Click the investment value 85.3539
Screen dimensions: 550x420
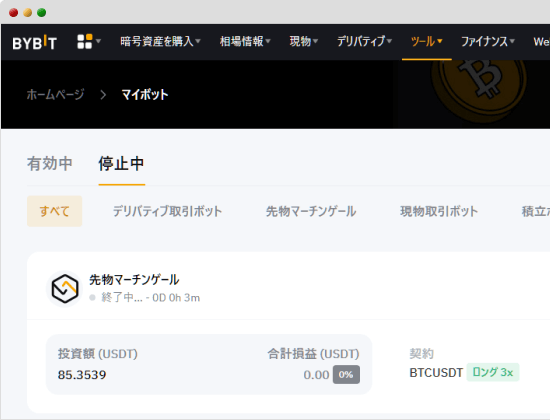coord(82,375)
